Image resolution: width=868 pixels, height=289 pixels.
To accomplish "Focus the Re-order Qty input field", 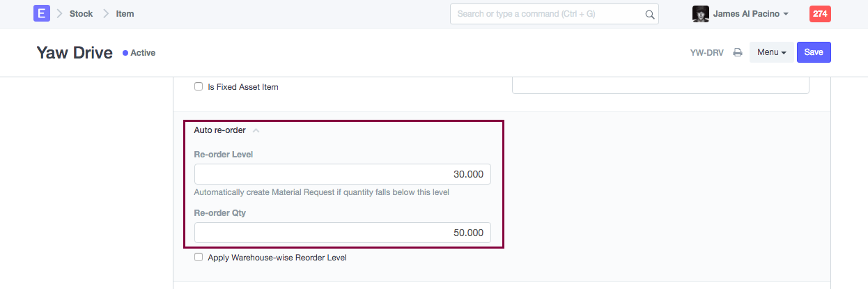I will [342, 233].
